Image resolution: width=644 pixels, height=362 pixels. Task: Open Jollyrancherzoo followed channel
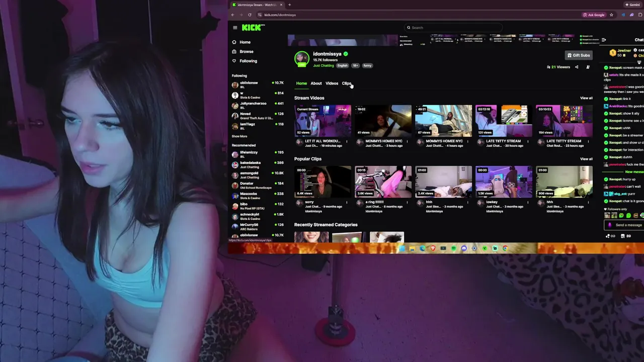click(x=258, y=105)
